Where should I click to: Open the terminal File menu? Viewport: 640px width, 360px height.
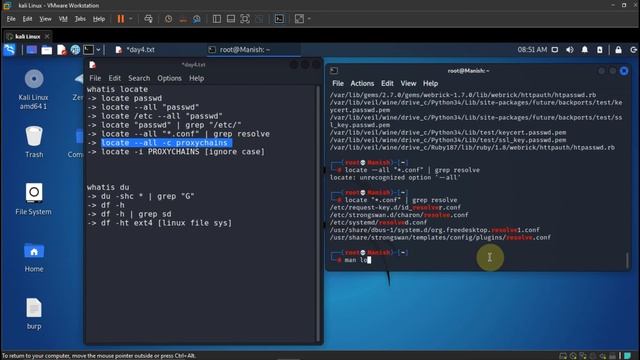click(338, 83)
